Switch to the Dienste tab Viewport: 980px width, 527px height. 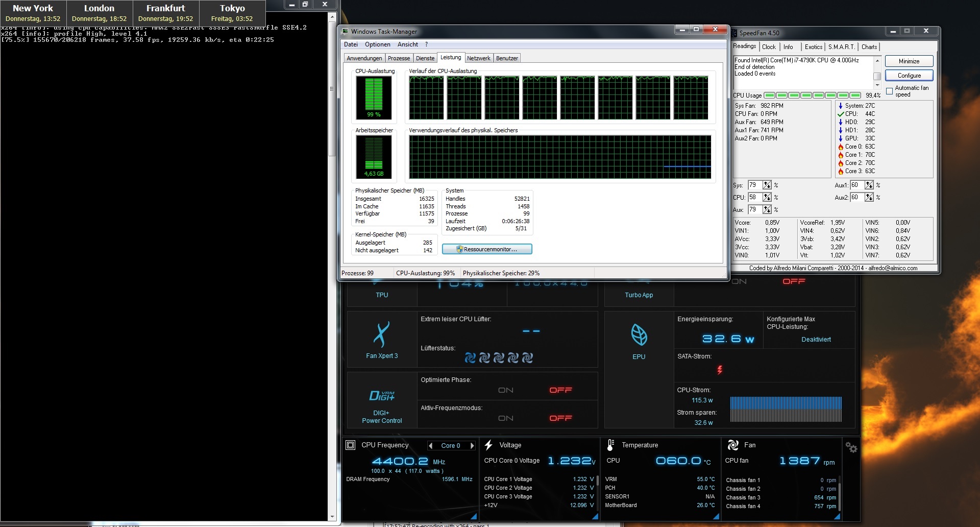point(425,58)
